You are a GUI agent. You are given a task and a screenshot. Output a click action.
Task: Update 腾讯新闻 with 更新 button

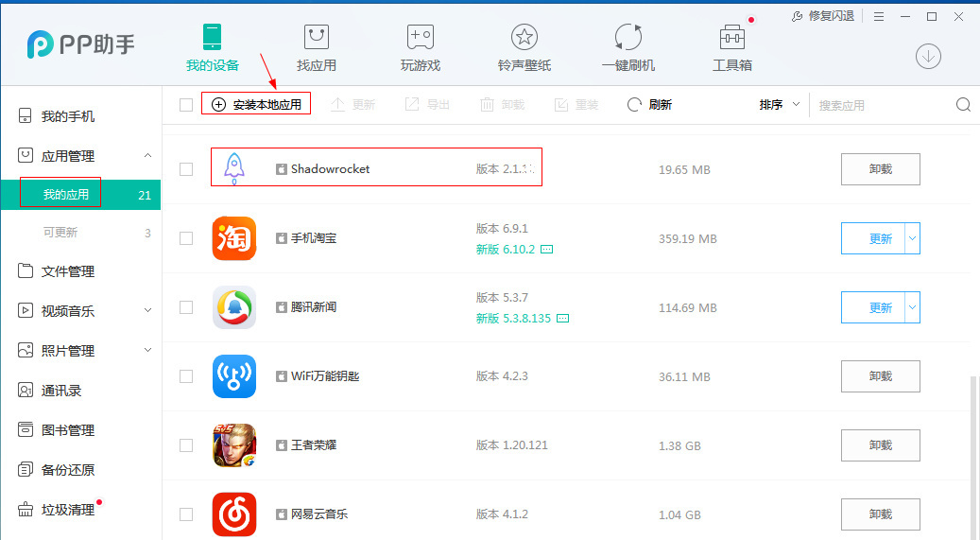(872, 307)
